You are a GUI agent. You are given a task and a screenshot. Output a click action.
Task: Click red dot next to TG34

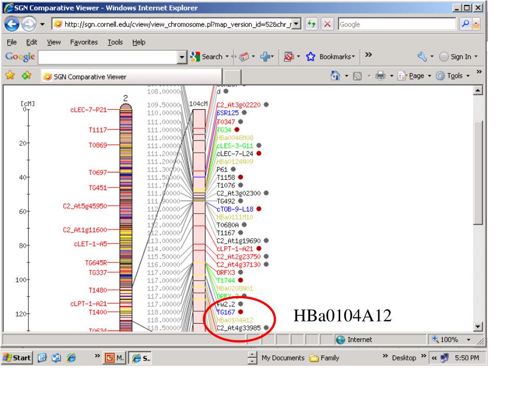pyautogui.click(x=237, y=129)
